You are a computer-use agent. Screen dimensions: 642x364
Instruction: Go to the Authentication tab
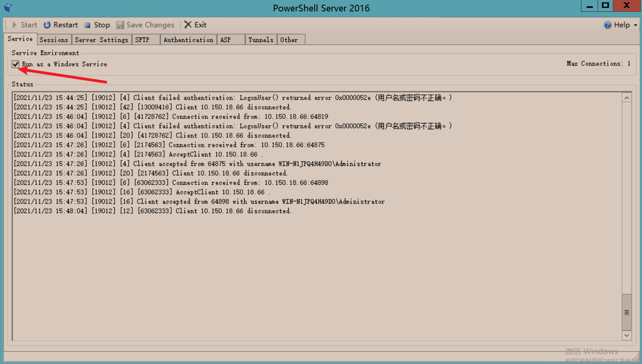188,40
